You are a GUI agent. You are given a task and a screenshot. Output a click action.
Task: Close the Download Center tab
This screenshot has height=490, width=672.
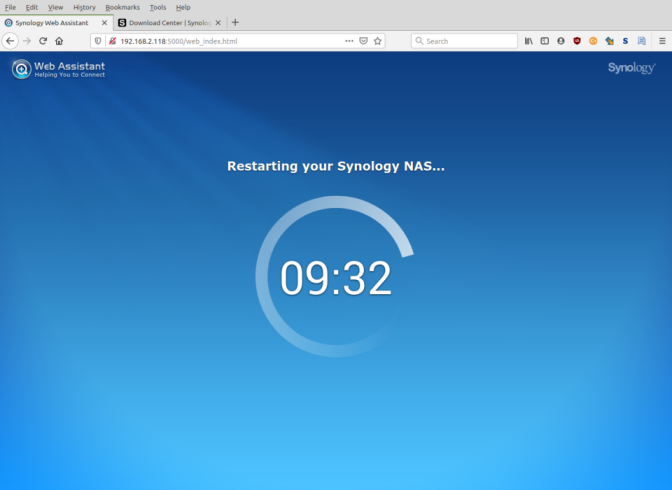pyautogui.click(x=218, y=23)
